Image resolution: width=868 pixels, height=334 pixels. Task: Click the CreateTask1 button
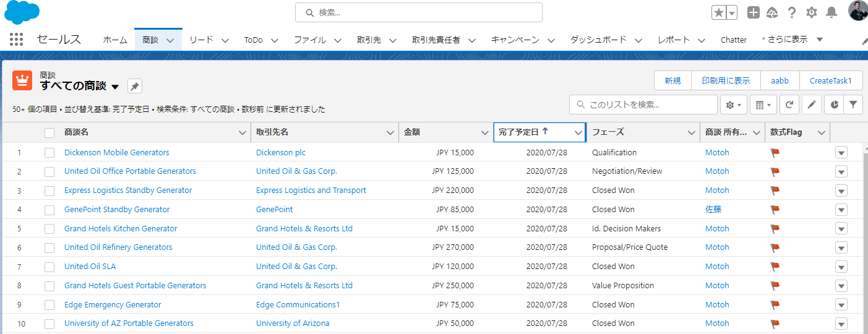tap(831, 80)
